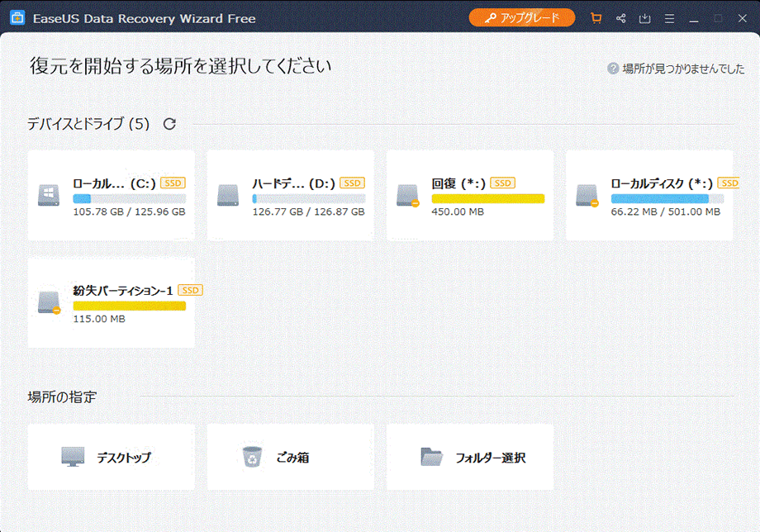Choose the ごみ箱 recycle bin location
760x532 pixels.
pos(291,457)
